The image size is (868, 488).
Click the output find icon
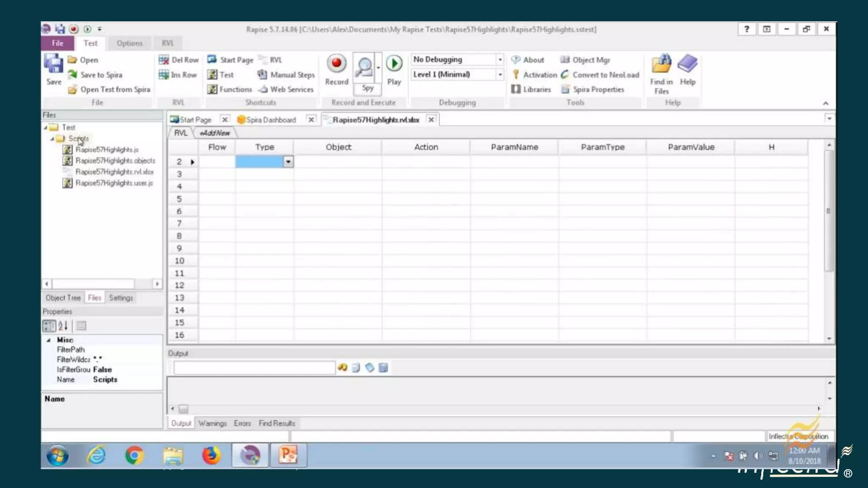pos(342,368)
